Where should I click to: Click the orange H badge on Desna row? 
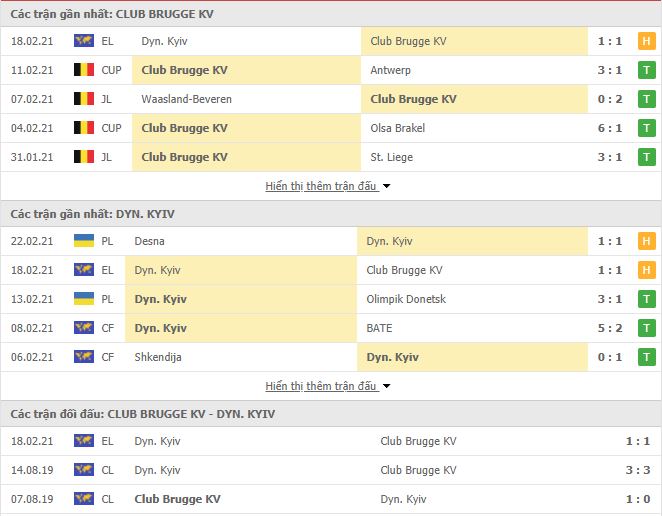[x=646, y=241]
